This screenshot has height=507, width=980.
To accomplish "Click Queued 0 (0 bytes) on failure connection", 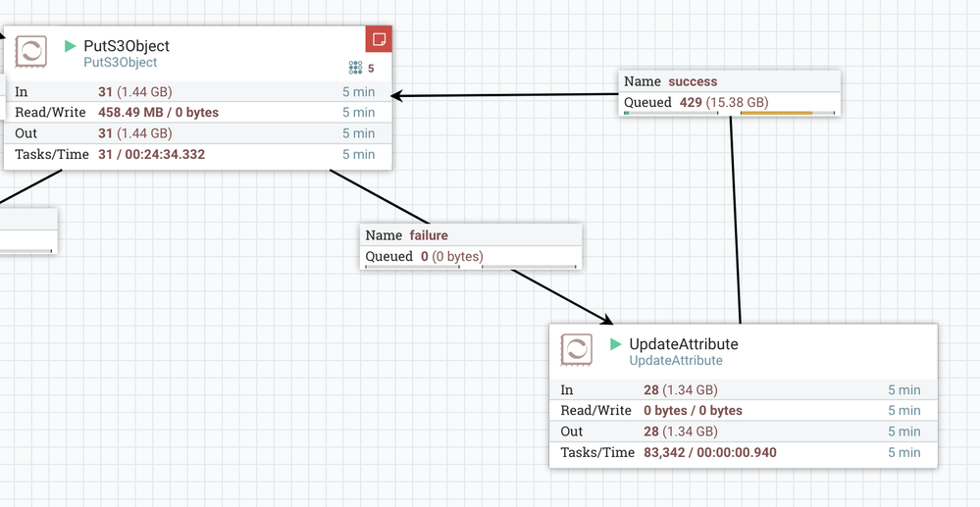I will pos(425,256).
